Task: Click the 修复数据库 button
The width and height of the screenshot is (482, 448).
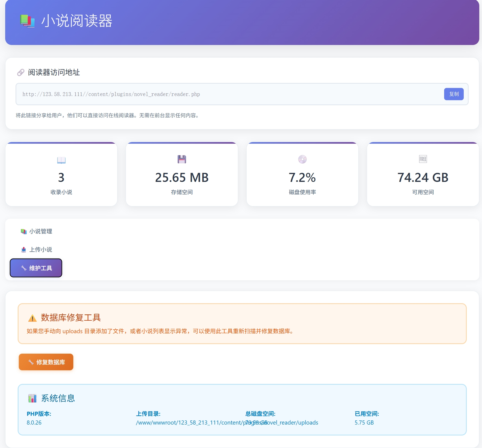Action: coord(46,362)
